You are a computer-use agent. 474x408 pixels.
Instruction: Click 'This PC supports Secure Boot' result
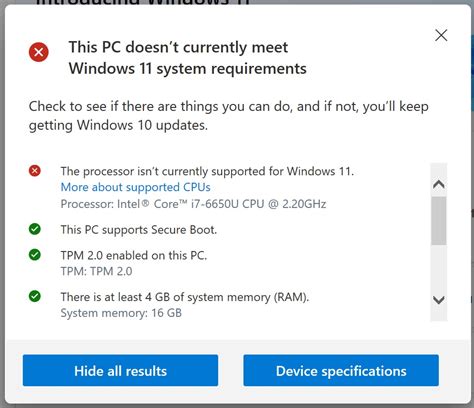click(139, 230)
